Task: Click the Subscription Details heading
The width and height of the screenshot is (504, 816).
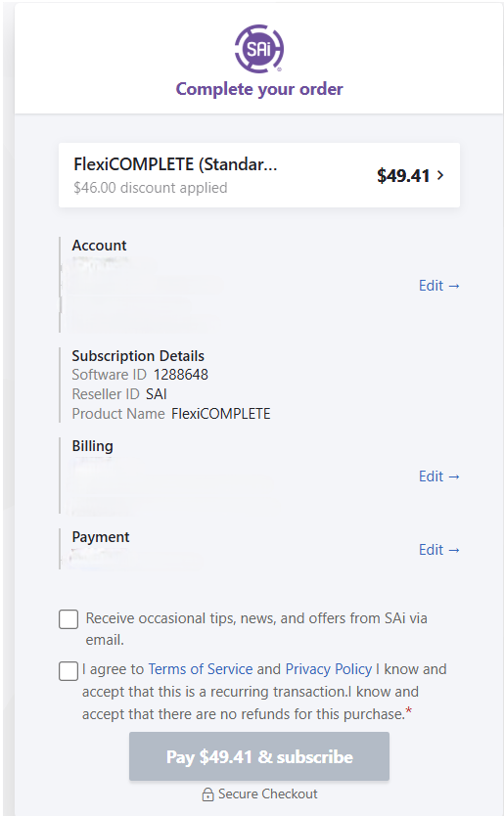Action: [138, 356]
